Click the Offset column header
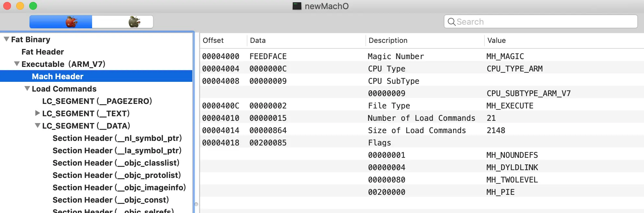This screenshot has width=644, height=213. click(x=223, y=41)
